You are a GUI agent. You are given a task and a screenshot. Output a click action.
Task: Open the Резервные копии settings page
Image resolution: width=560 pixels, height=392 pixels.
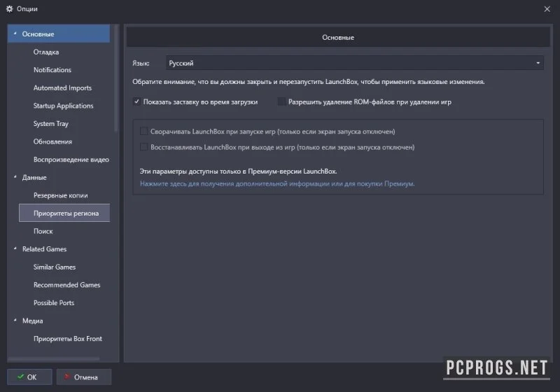point(61,195)
